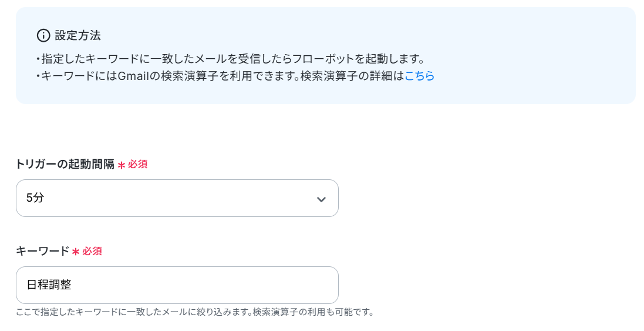Click the word Gmail in the instructions
The height and width of the screenshot is (331, 644).
132,76
